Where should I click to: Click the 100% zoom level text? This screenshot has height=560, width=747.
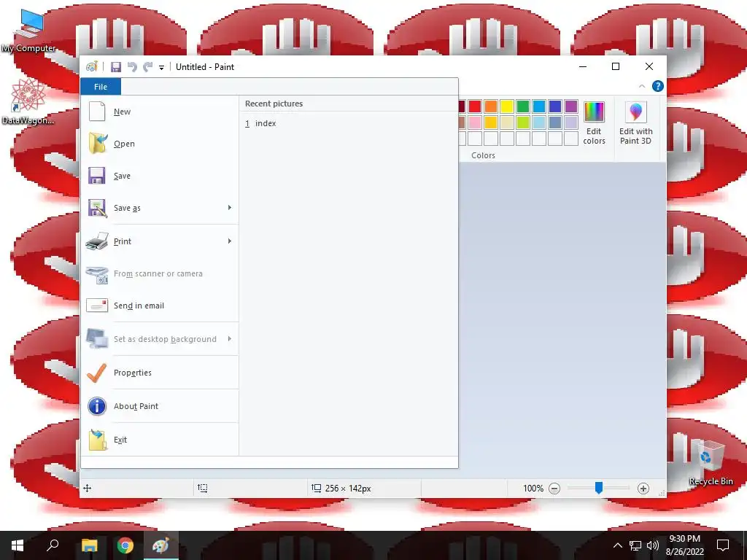click(x=533, y=489)
